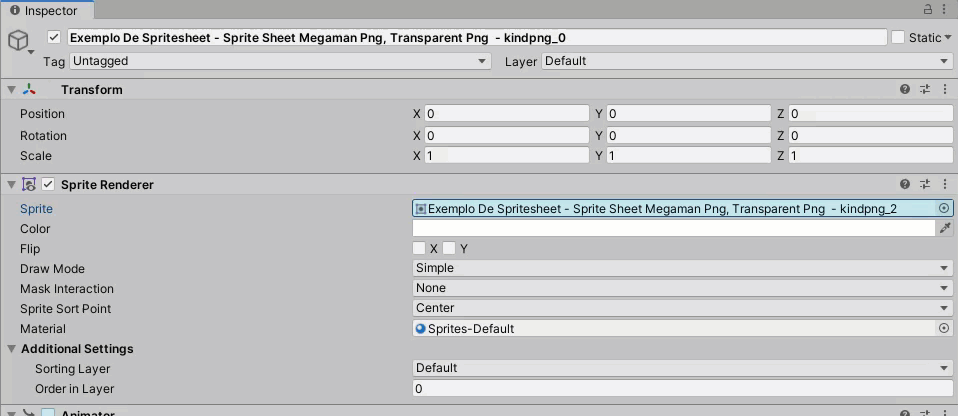Collapse the Sprite Renderer foldout

pos(11,184)
